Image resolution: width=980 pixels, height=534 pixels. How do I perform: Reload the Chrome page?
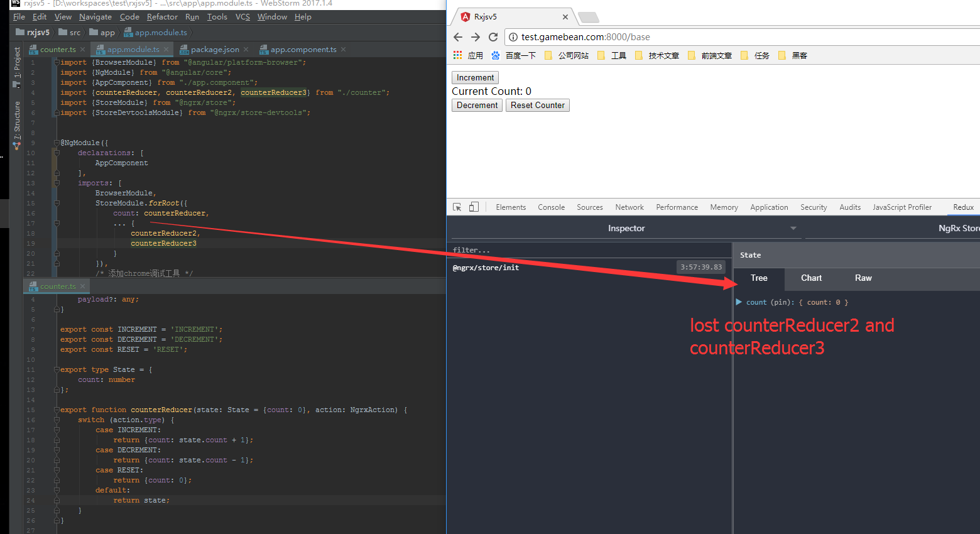click(x=493, y=37)
